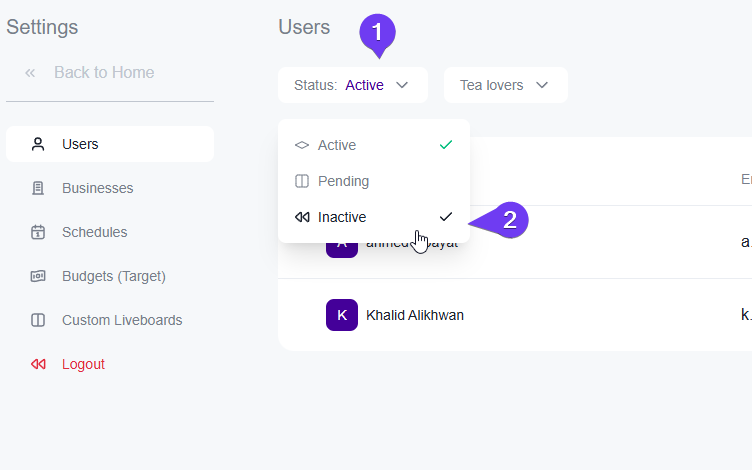Click the Custom Liveboards panel icon
The width and height of the screenshot is (752, 470).
[38, 320]
